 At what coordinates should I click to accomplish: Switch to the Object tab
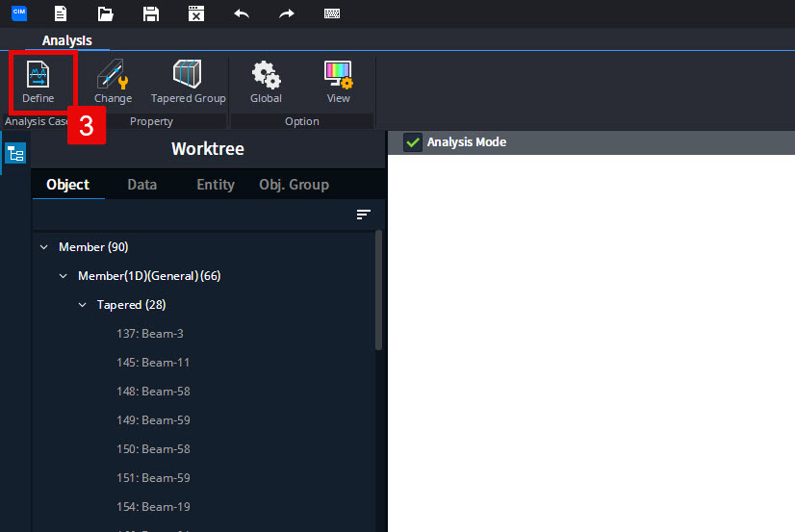point(68,185)
